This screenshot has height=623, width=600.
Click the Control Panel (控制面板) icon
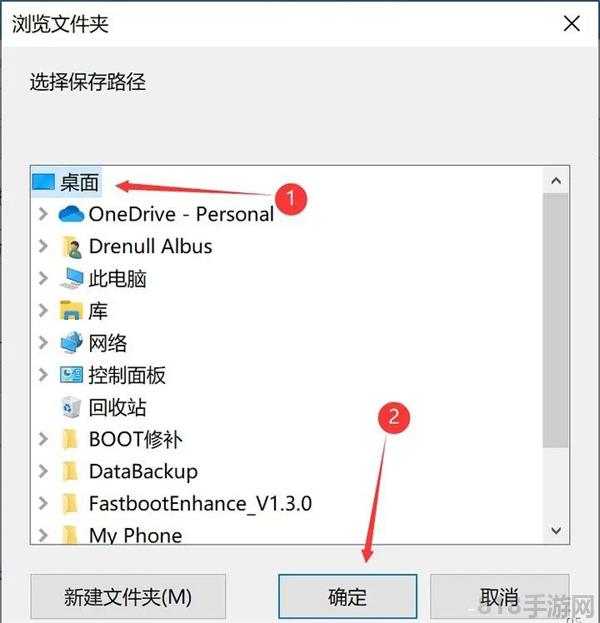tap(72, 375)
